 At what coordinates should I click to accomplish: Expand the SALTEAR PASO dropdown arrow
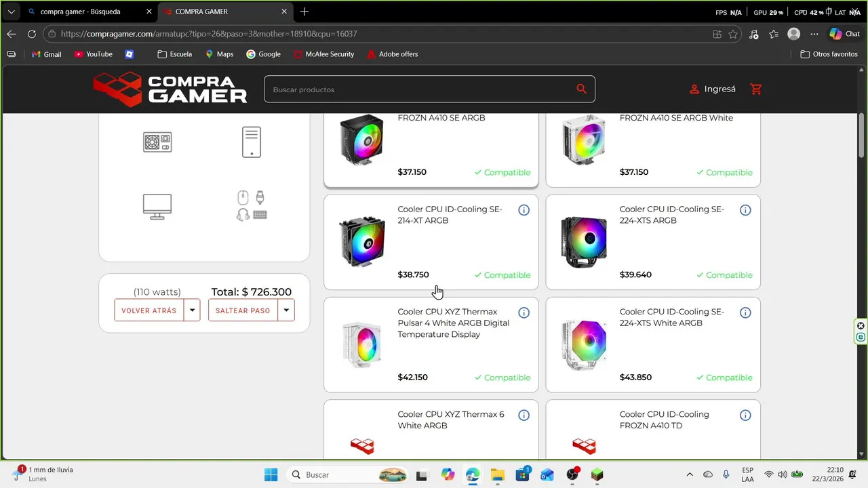[x=286, y=310]
